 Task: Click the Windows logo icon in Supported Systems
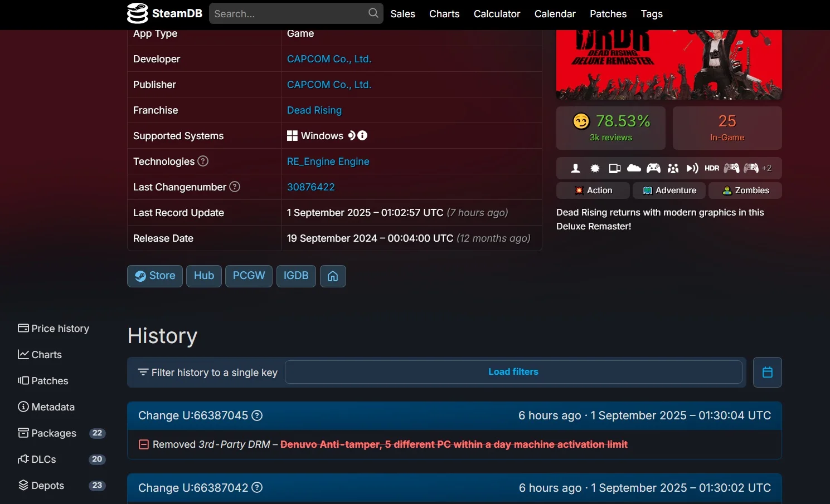click(292, 136)
